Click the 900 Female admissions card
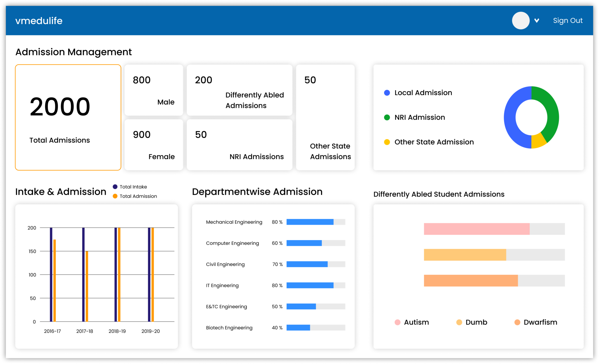This screenshot has width=599, height=364. (x=154, y=144)
